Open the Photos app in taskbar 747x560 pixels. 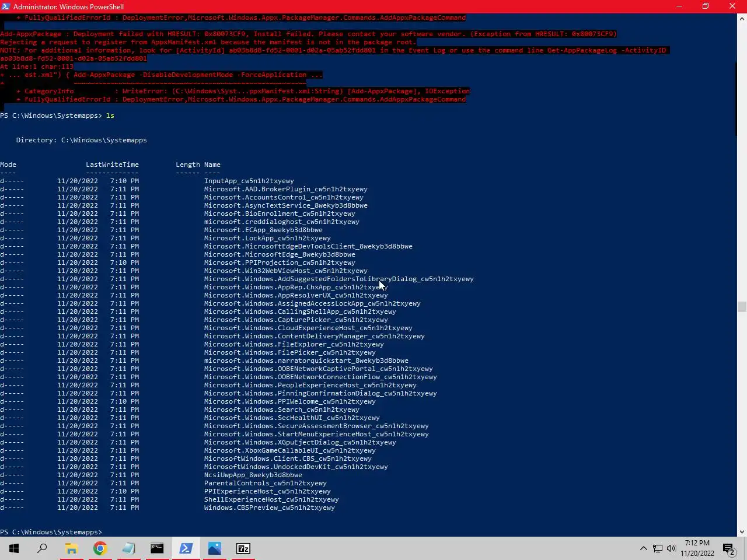[x=214, y=548]
